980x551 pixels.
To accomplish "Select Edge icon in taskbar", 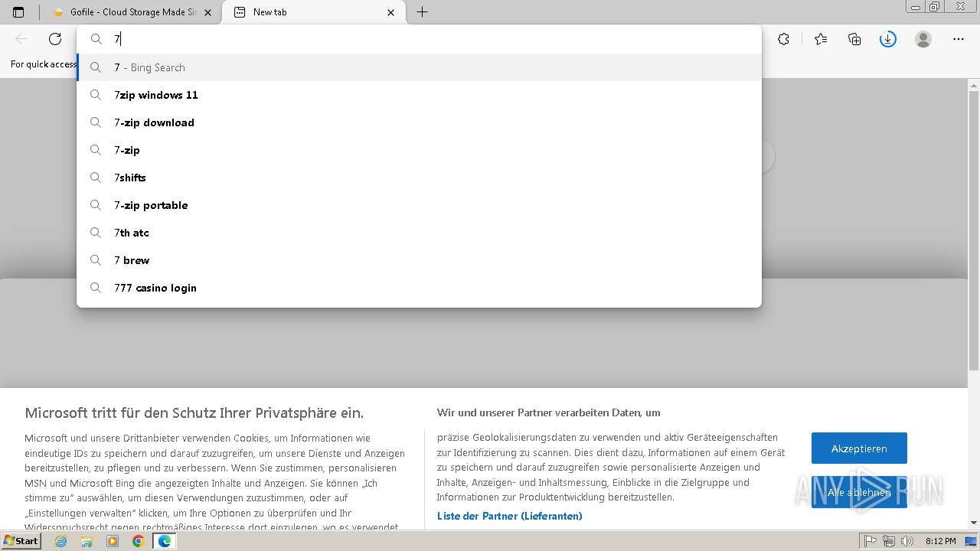I will click(x=164, y=541).
